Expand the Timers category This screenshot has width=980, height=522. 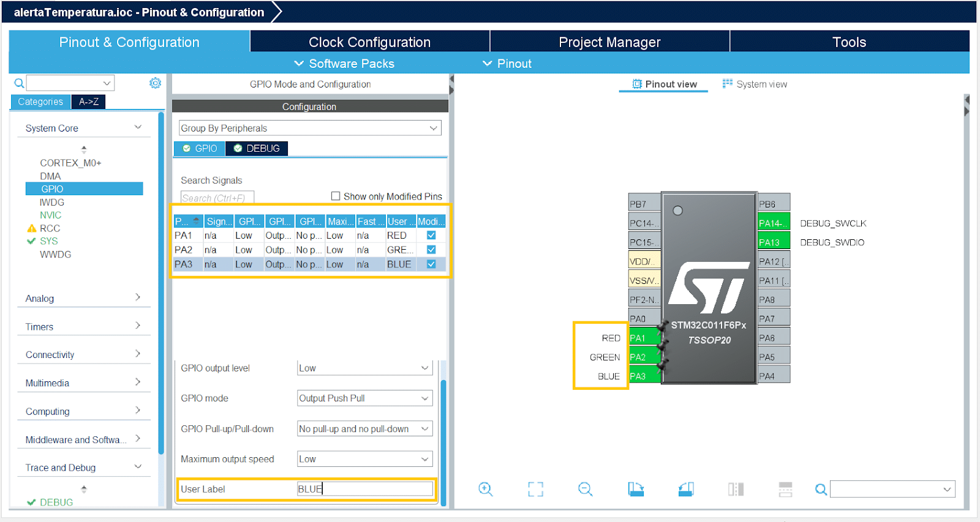pyautogui.click(x=83, y=327)
